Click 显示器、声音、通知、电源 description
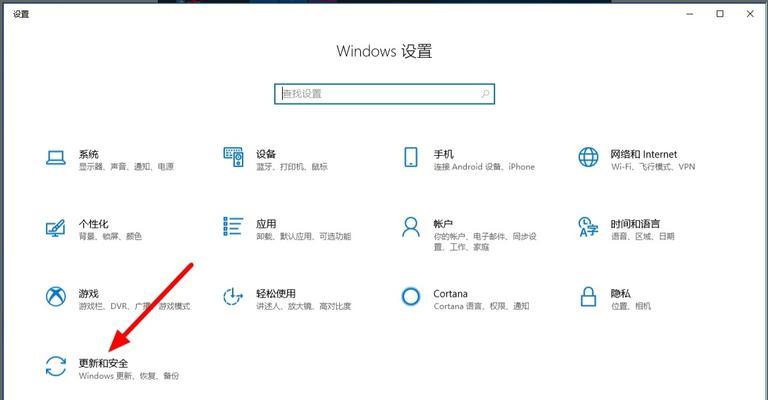768x400 pixels. [x=126, y=166]
